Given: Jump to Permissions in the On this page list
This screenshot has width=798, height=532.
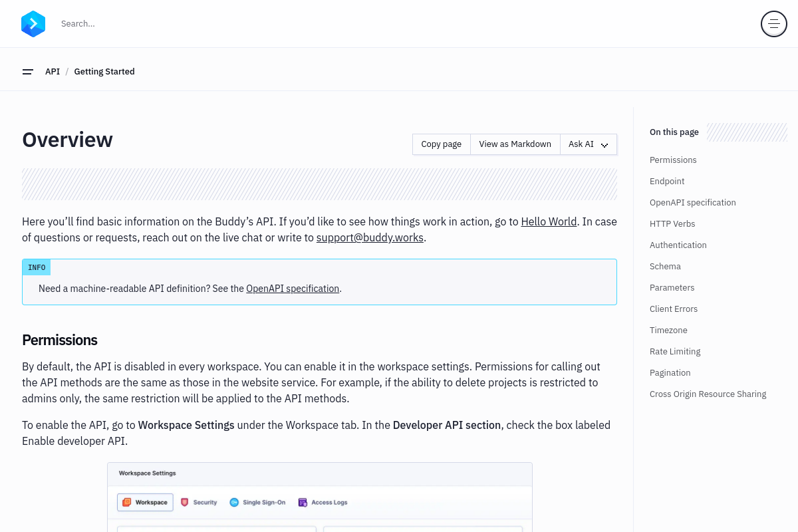Looking at the screenshot, I should [673, 160].
